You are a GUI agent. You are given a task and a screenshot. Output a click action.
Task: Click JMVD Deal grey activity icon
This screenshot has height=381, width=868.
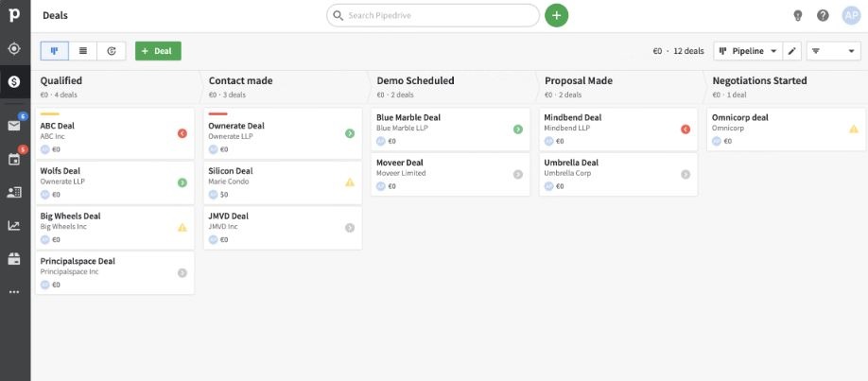pos(350,228)
